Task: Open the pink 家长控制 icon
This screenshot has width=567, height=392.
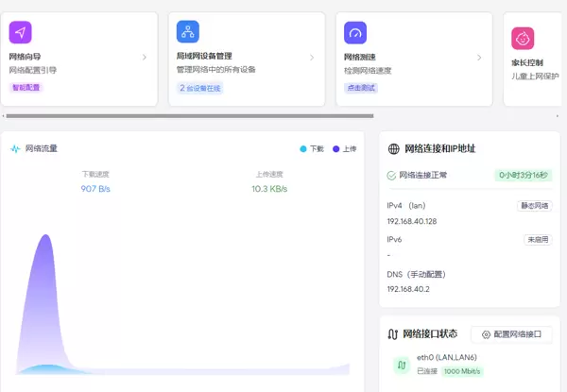Action: point(523,38)
